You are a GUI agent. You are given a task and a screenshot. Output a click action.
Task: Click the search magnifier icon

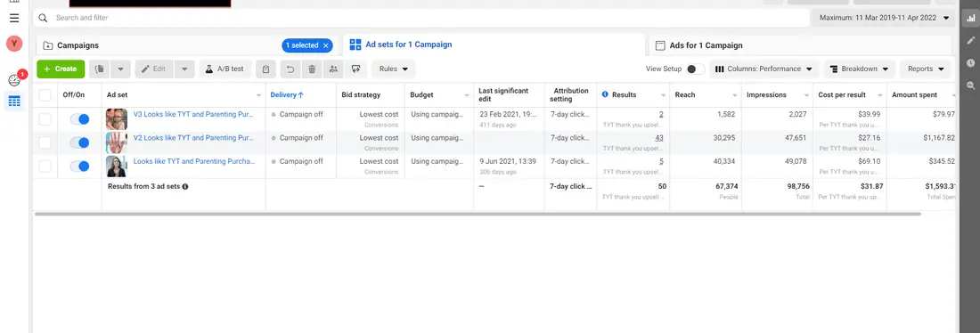[43, 18]
